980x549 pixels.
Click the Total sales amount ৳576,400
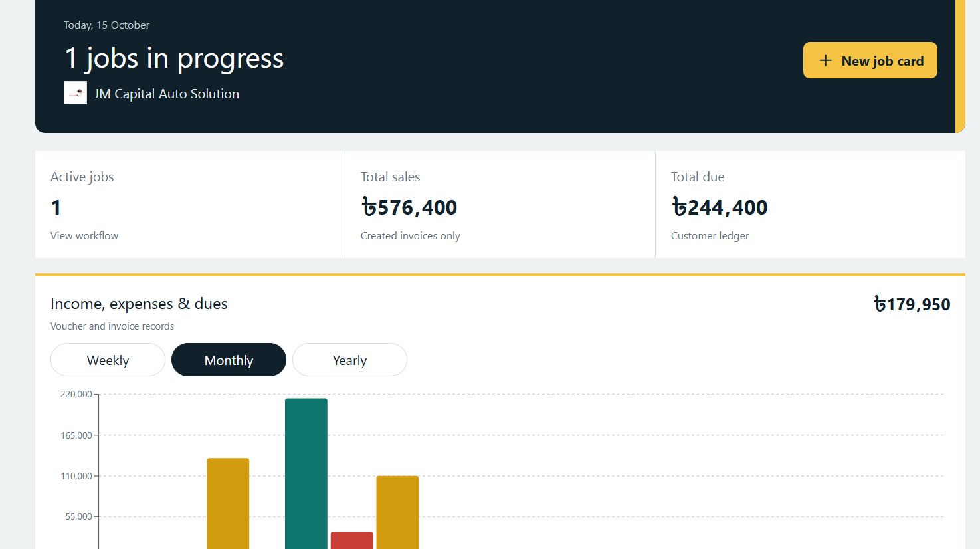[409, 207]
